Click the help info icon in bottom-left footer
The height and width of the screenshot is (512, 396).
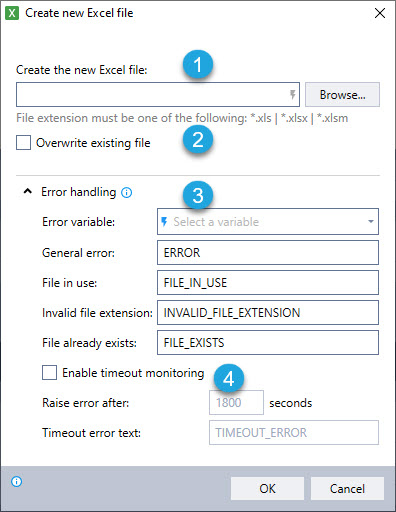tap(16, 481)
